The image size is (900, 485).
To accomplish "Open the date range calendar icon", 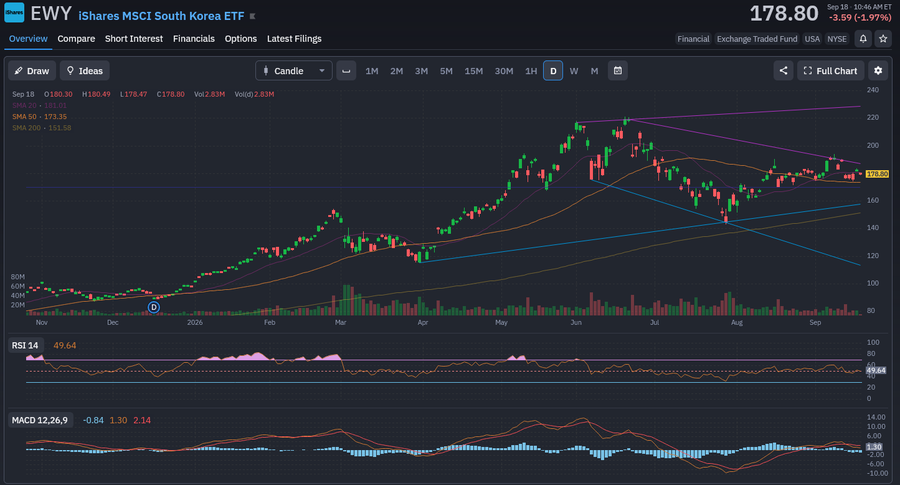I will pyautogui.click(x=618, y=71).
